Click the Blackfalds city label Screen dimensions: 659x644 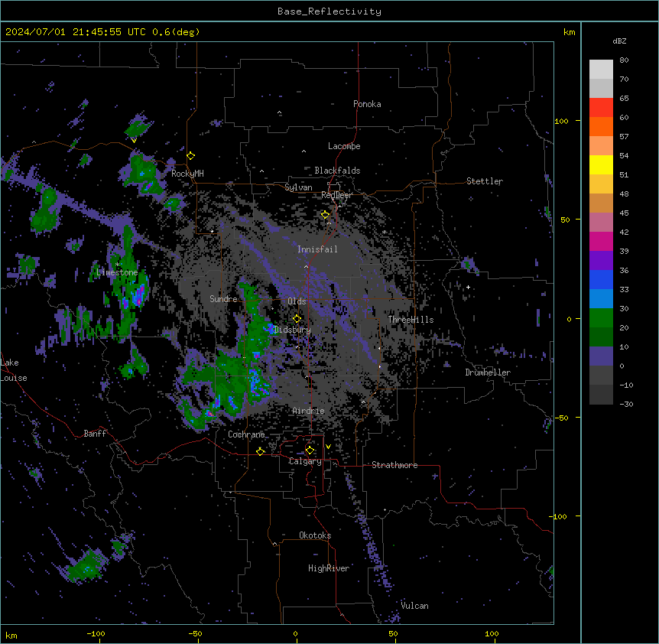click(x=337, y=171)
